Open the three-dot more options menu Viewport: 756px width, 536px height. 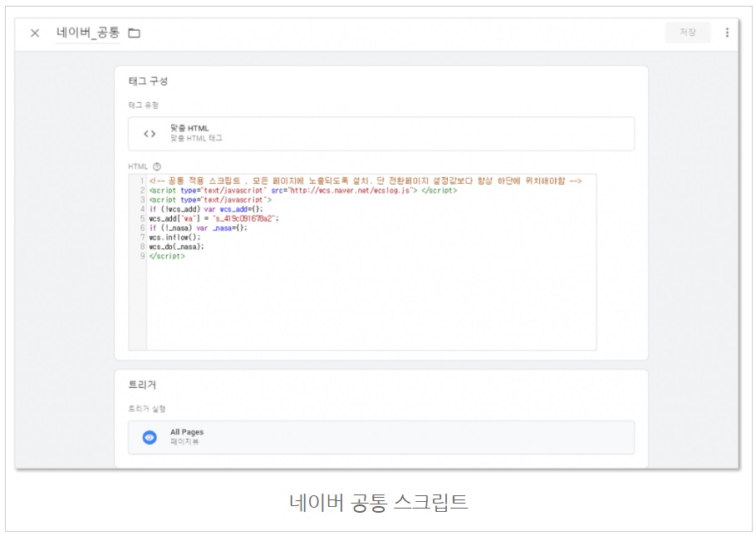pos(727,32)
